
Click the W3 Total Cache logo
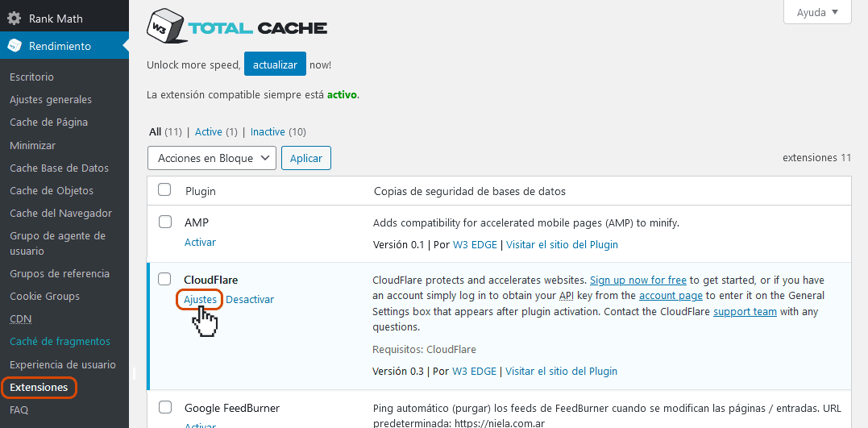pyautogui.click(x=237, y=28)
